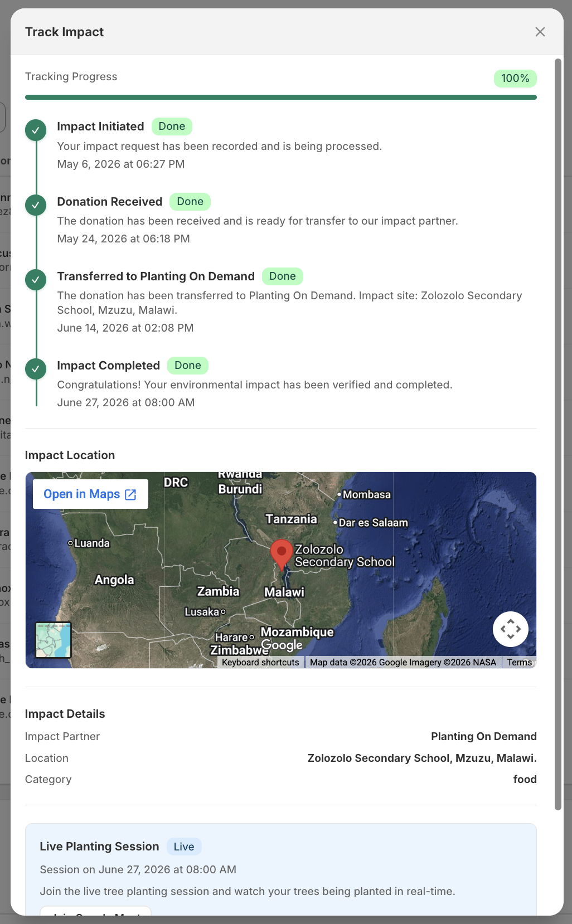The width and height of the screenshot is (572, 924).
Task: Click the 'Dar es Salaam' city label
Action: pyautogui.click(x=373, y=523)
